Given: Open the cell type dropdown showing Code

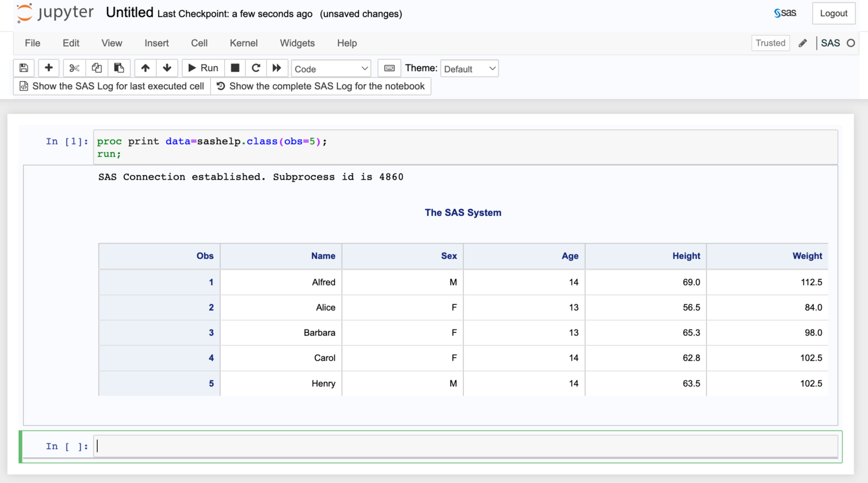Looking at the screenshot, I should click(x=331, y=69).
